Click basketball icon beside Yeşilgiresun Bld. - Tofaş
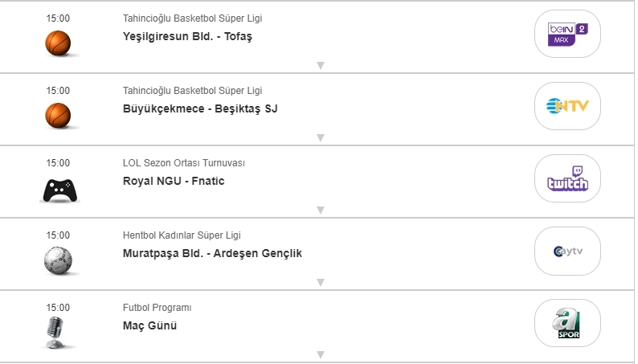The image size is (638, 364). pos(58,42)
